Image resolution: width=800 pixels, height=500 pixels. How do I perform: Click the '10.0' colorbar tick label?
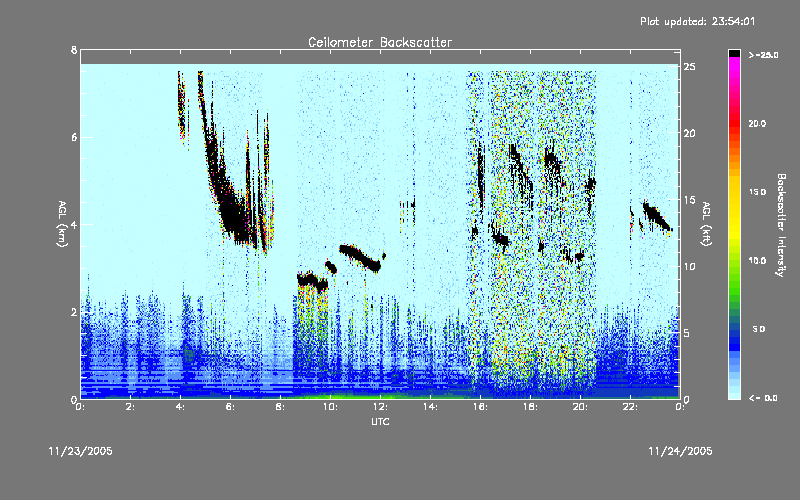click(757, 261)
